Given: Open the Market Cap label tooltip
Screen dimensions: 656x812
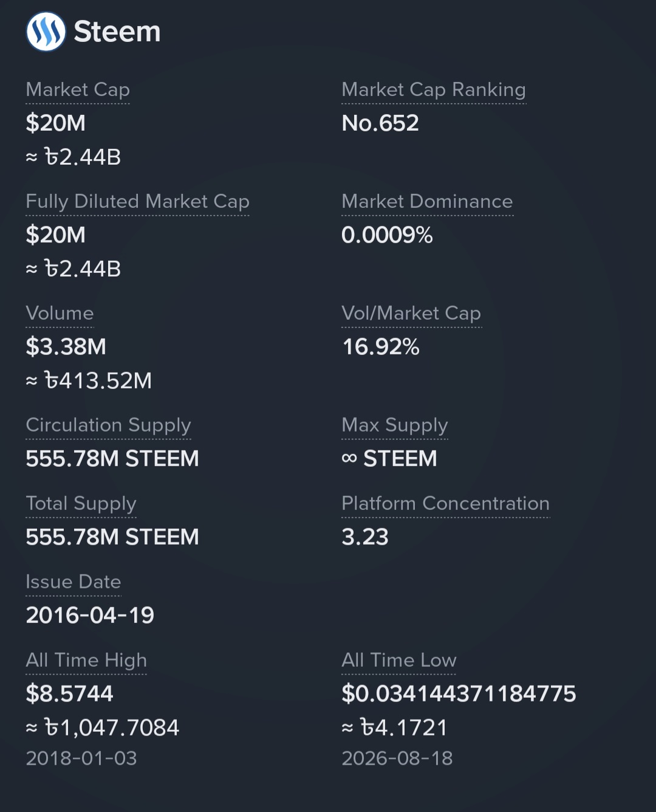Looking at the screenshot, I should click(78, 90).
